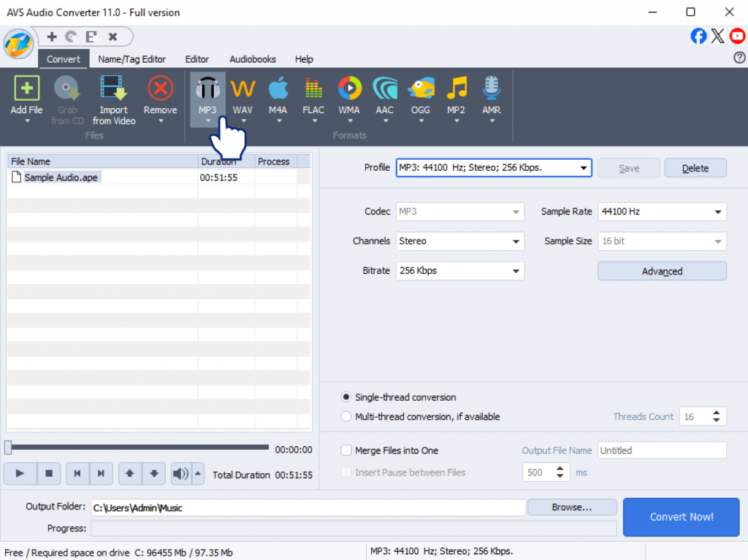The width and height of the screenshot is (748, 560).
Task: Click the Save profile button
Action: point(629,168)
